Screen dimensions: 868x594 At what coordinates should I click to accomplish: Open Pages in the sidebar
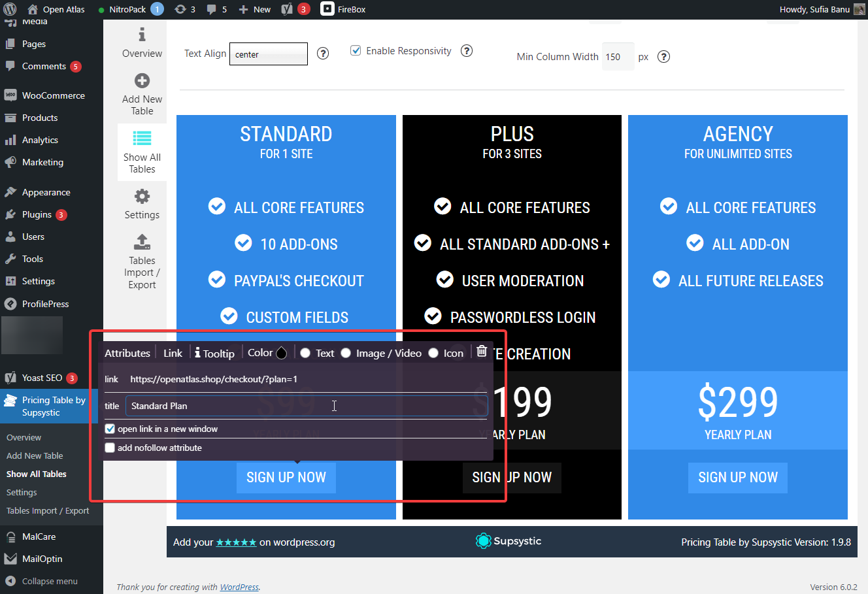click(34, 44)
